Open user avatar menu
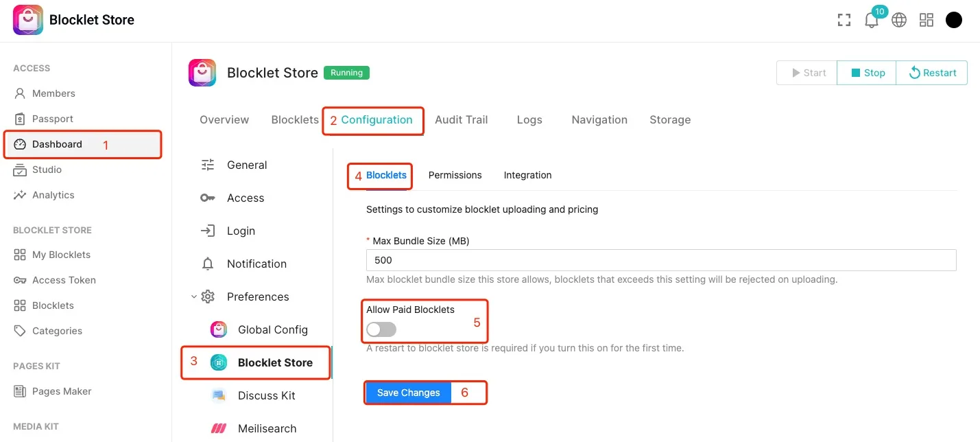Viewport: 980px width, 442px height. tap(954, 20)
